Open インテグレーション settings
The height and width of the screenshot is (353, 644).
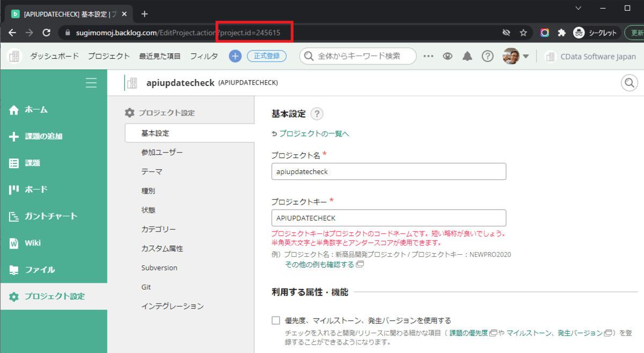click(x=172, y=306)
